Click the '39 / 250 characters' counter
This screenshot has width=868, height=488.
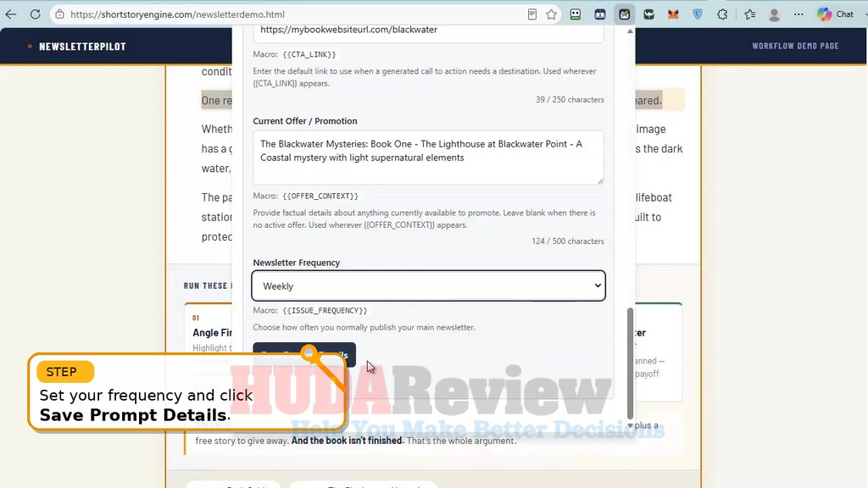[x=570, y=100]
